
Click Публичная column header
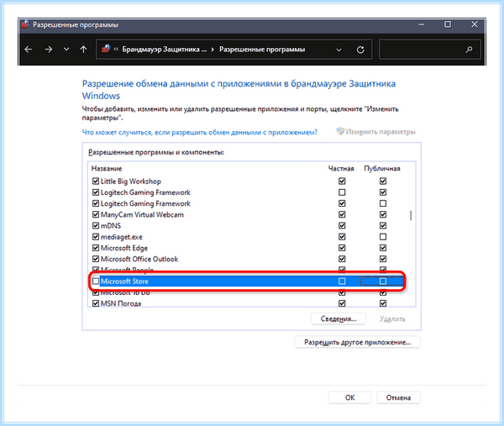point(382,169)
